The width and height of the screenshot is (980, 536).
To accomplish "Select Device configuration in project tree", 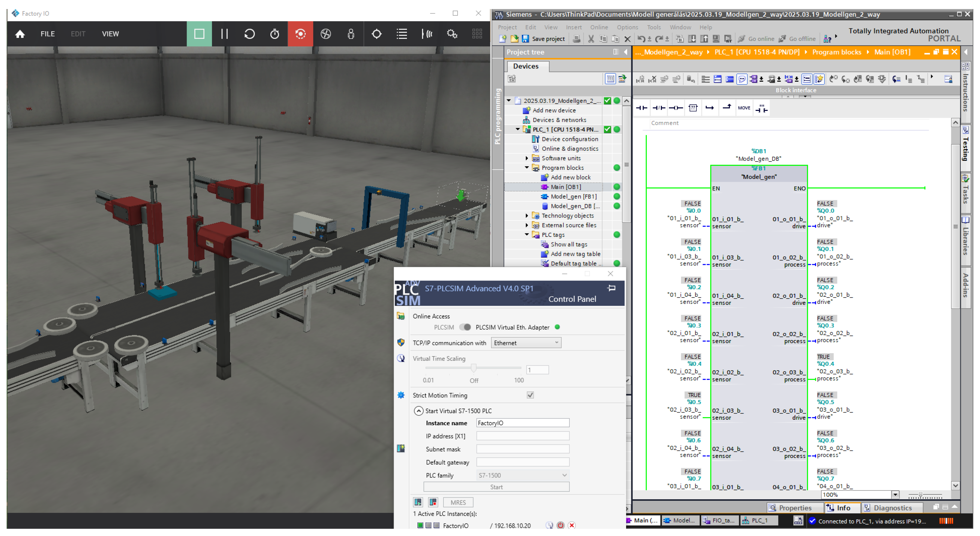I will tap(569, 139).
